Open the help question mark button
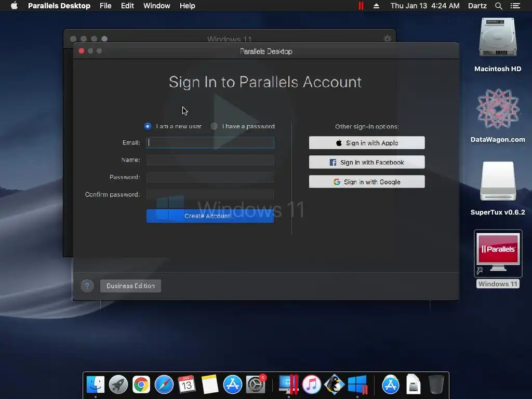 [87, 286]
